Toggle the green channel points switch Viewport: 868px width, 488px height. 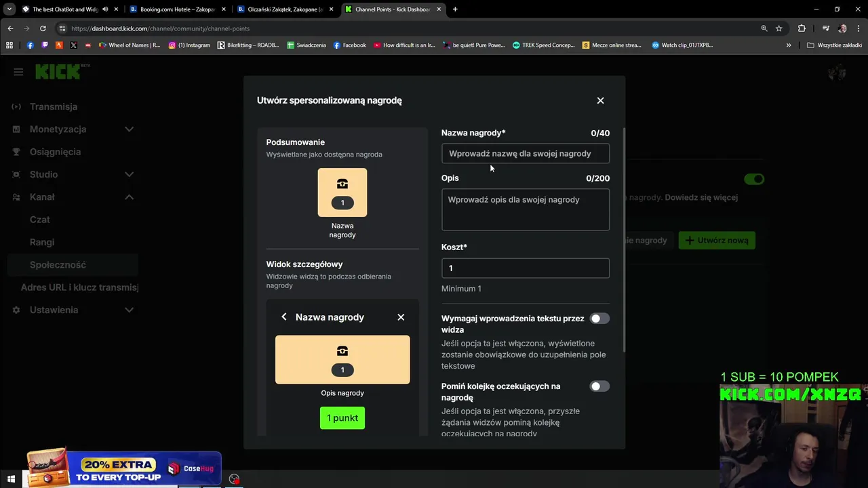tap(754, 179)
